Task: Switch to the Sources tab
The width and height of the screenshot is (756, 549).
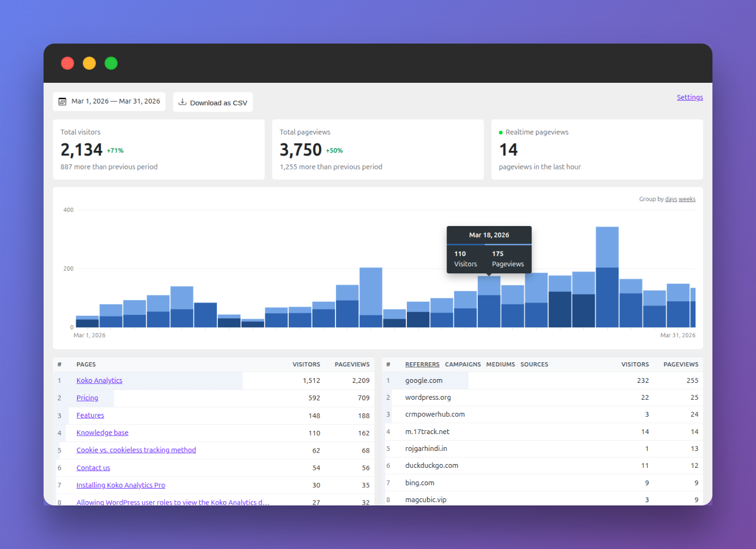Action: click(x=534, y=364)
